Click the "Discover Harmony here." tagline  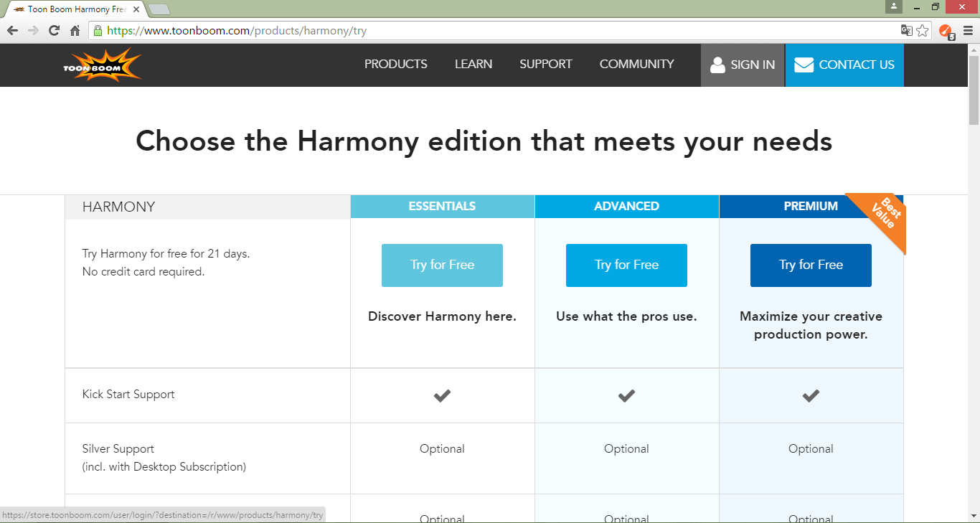(x=442, y=316)
